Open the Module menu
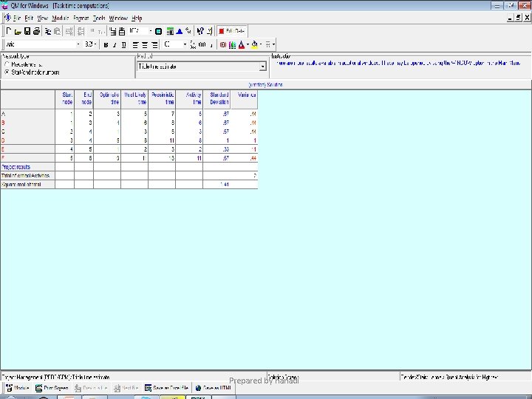The width and height of the screenshot is (532, 399). coord(61,18)
